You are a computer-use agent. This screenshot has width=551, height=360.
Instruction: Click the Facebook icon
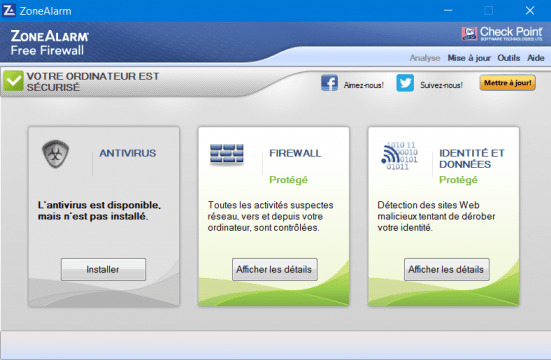[329, 83]
